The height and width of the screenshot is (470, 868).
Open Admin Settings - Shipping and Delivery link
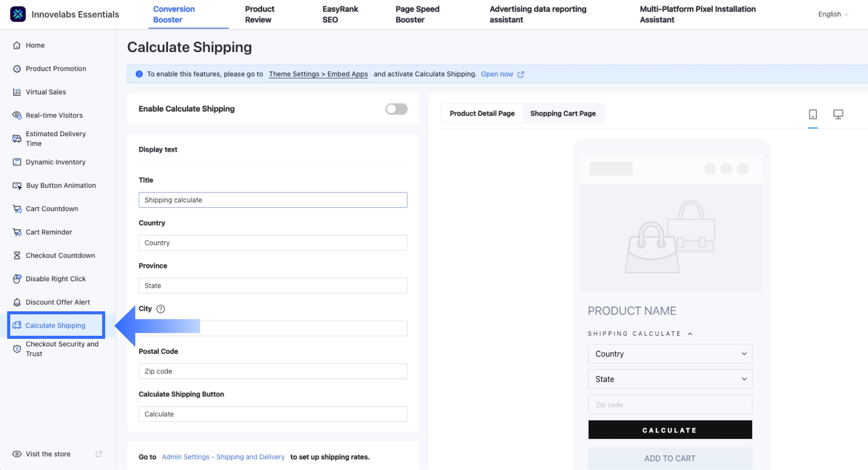click(x=223, y=457)
